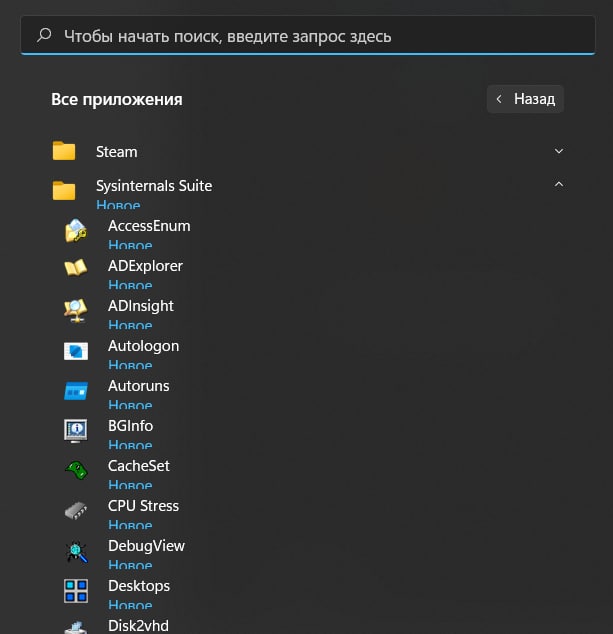Open the CPU Stress chip icon
Image resolution: width=613 pixels, height=634 pixels.
(x=76, y=511)
